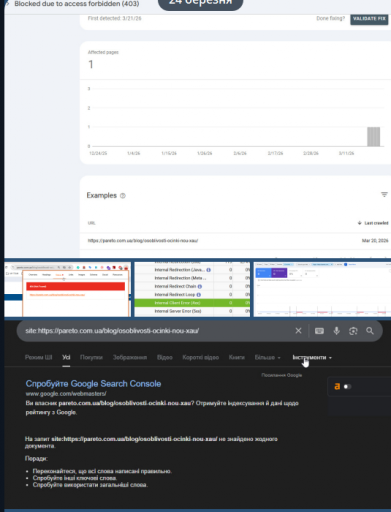Open the on-screen keyboard icon in search bar
The width and height of the screenshot is (391, 512).
[x=319, y=331]
